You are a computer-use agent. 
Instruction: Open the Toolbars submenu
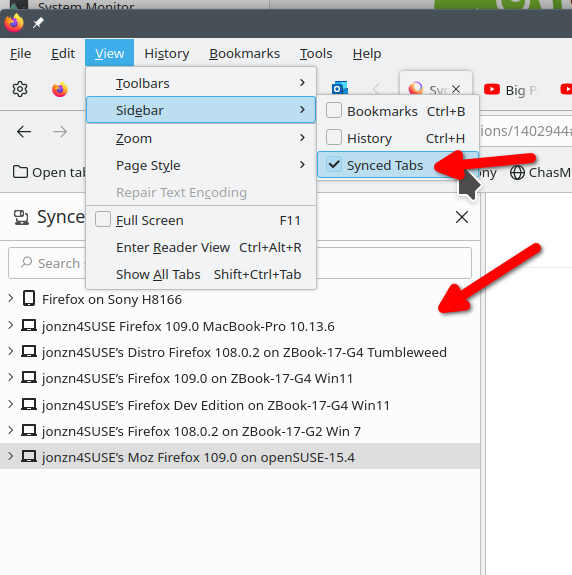pyautogui.click(x=201, y=83)
